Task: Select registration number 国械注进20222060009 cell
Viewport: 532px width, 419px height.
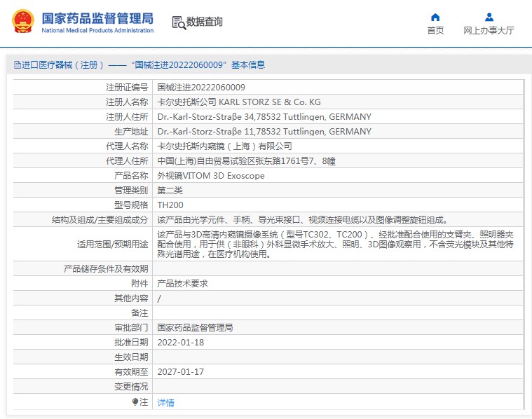Action: tap(201, 88)
